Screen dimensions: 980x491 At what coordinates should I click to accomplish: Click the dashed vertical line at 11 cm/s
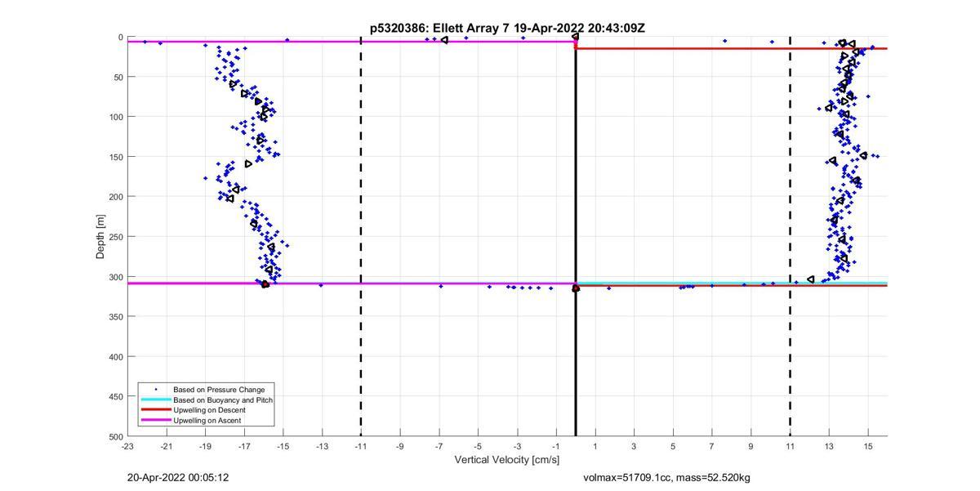(x=790, y=237)
